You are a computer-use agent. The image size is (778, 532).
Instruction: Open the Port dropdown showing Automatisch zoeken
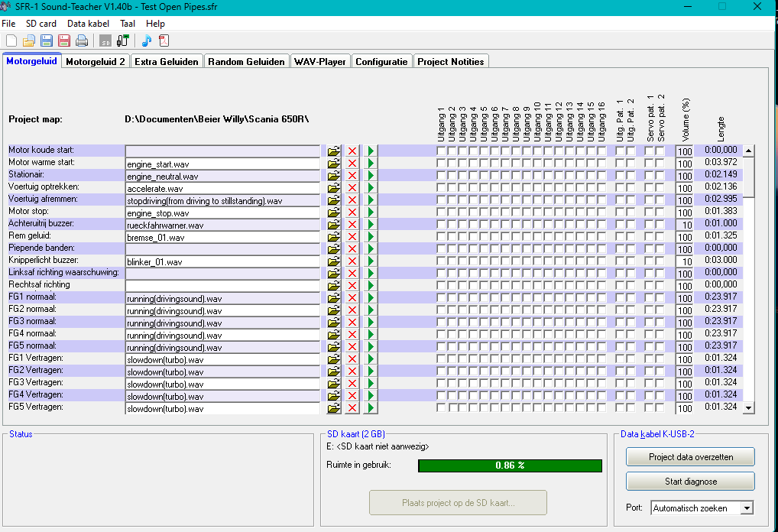coord(747,508)
